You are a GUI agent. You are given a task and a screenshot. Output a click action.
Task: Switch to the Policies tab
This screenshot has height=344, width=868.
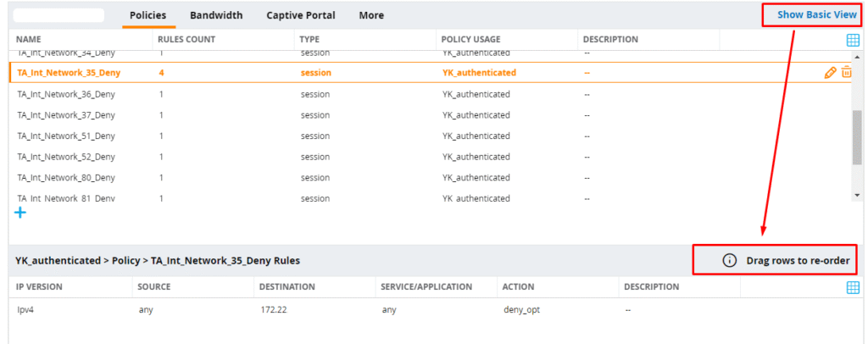[147, 15]
